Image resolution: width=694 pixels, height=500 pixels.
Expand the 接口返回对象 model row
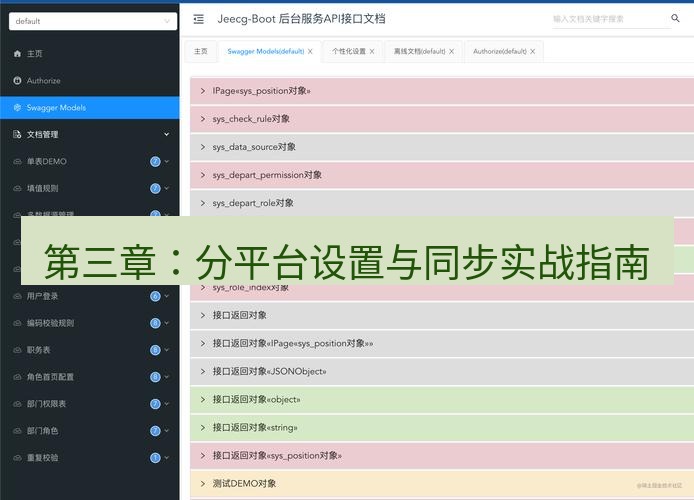pos(442,315)
